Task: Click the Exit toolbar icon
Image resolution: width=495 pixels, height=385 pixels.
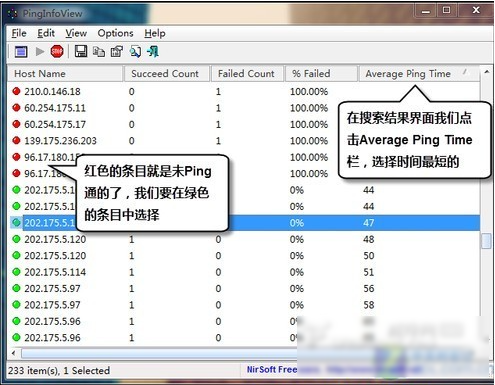Action: click(153, 52)
